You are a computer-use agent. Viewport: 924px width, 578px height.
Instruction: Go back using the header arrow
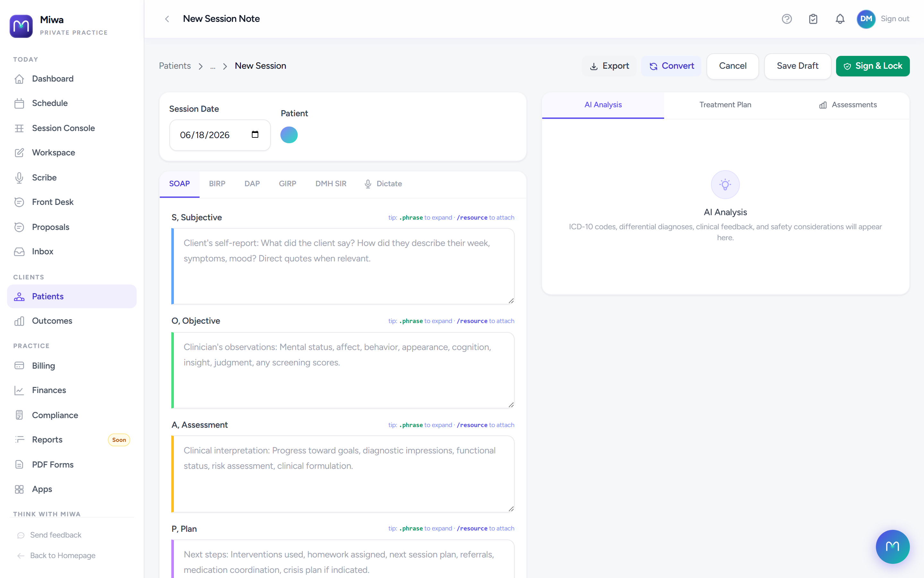[167, 19]
